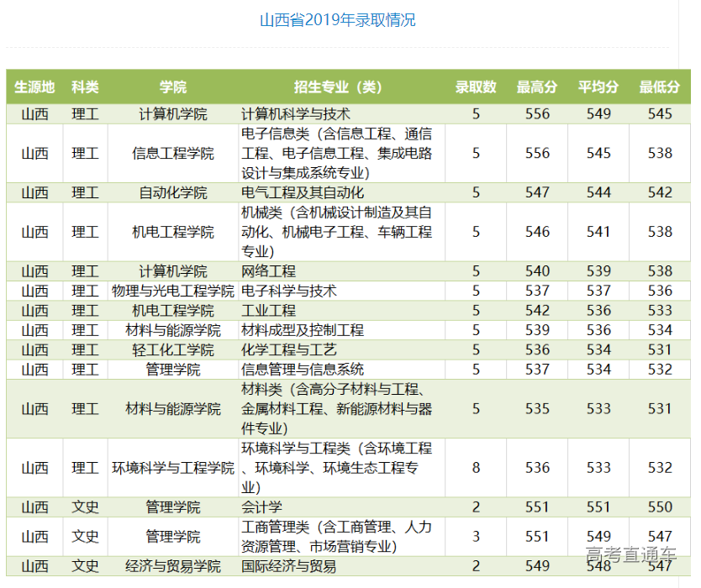Select the 电气工程及其自动化 major cell
Image resolution: width=701 pixels, height=588 pixels.
point(303,193)
